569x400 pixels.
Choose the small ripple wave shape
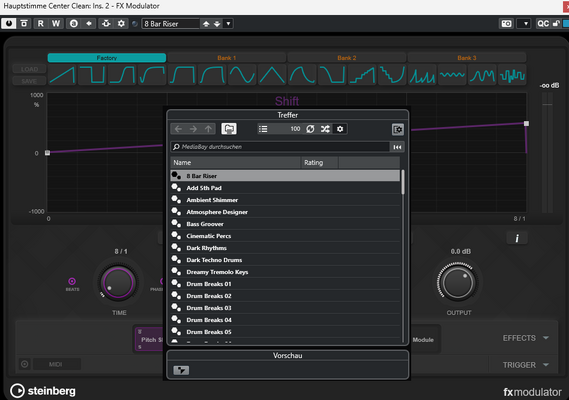[x=452, y=75]
